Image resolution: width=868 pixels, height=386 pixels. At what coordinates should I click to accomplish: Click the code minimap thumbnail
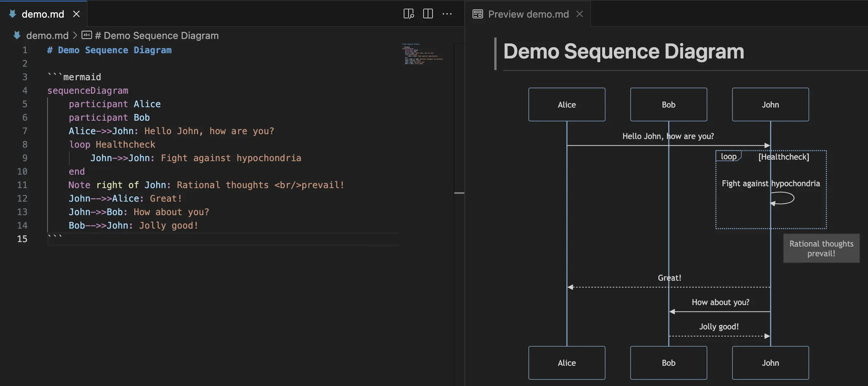[x=422, y=54]
